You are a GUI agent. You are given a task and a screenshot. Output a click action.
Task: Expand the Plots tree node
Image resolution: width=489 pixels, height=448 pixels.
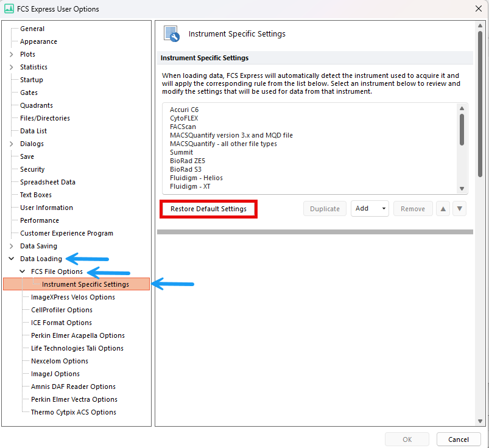pyautogui.click(x=12, y=54)
